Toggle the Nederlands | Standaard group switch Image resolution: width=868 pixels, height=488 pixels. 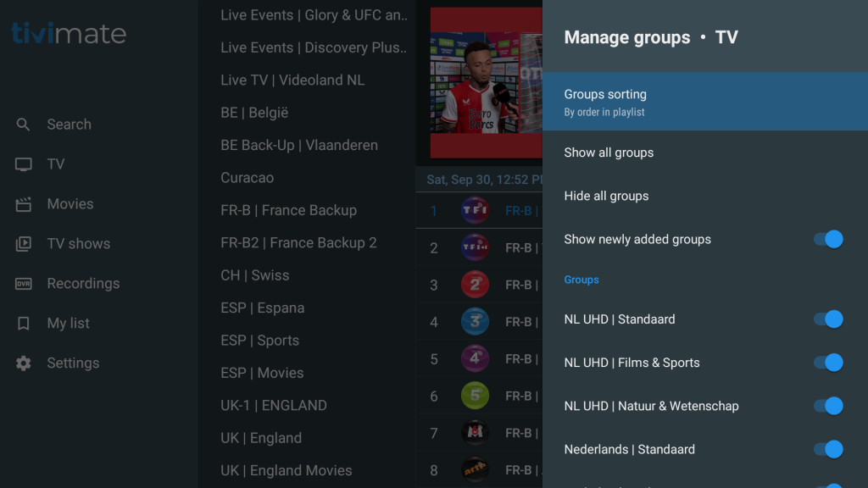pos(828,449)
